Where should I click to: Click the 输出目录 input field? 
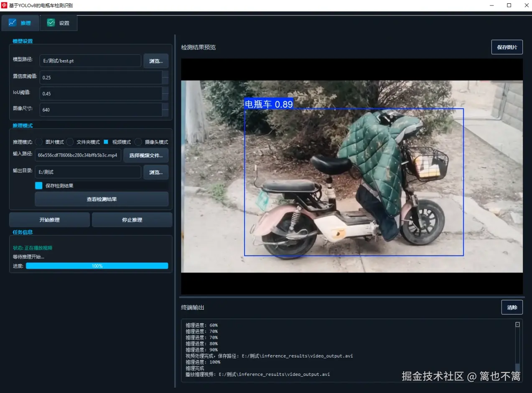(88, 172)
